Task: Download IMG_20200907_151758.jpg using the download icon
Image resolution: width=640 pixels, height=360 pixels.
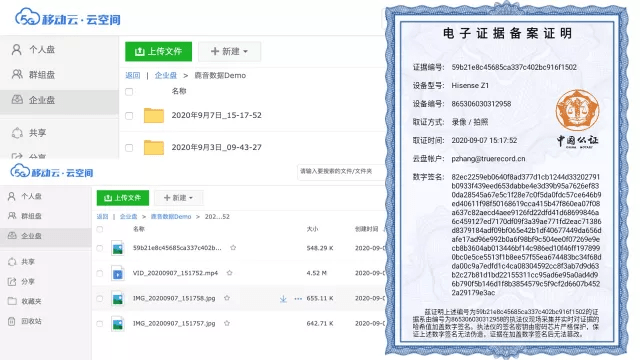Action: (283, 299)
